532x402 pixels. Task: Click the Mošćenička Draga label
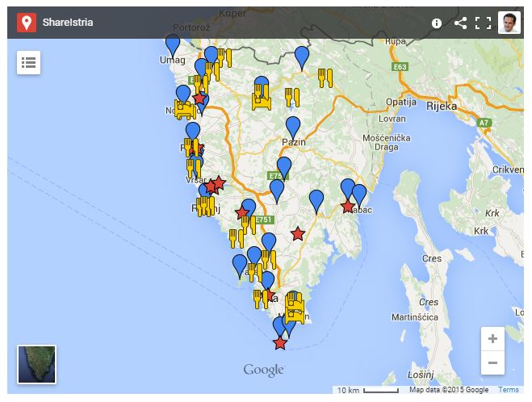tap(387, 143)
